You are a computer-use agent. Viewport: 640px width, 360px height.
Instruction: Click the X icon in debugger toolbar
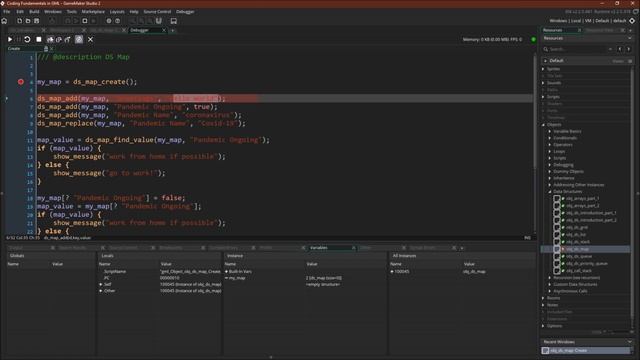[x=90, y=40]
